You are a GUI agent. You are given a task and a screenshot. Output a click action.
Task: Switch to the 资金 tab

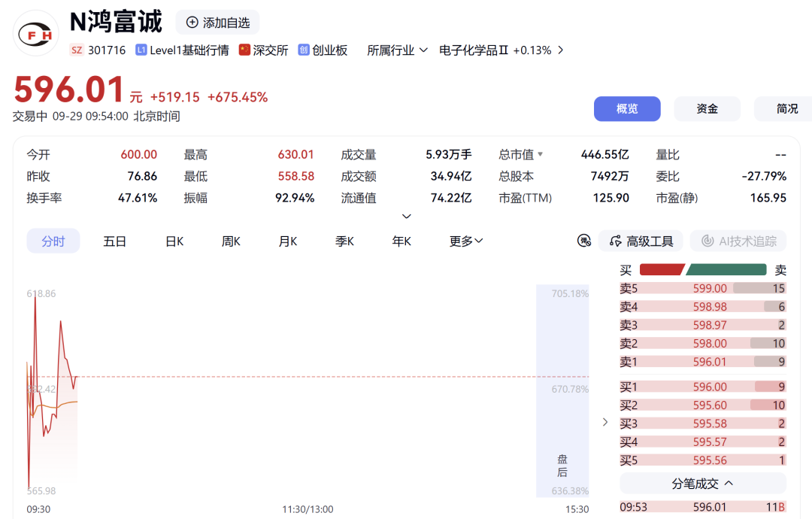pyautogui.click(x=707, y=109)
